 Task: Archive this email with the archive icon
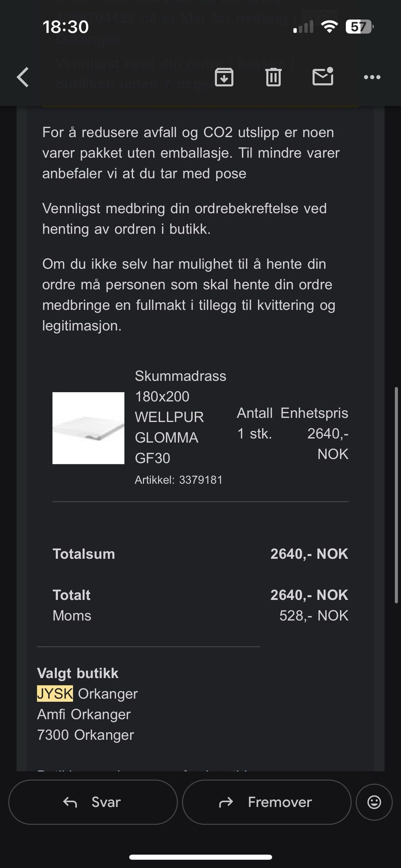click(224, 77)
